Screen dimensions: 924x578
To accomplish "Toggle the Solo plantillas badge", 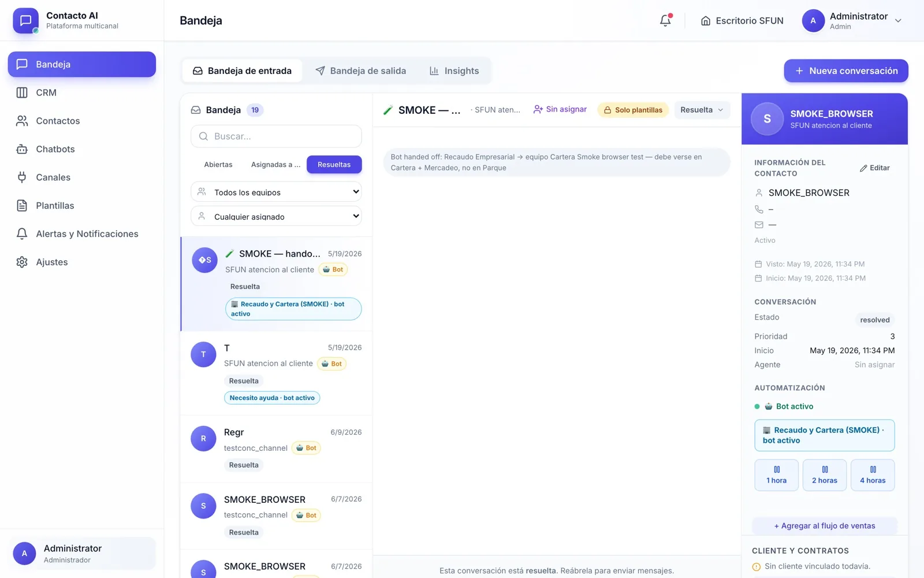I will click(633, 110).
